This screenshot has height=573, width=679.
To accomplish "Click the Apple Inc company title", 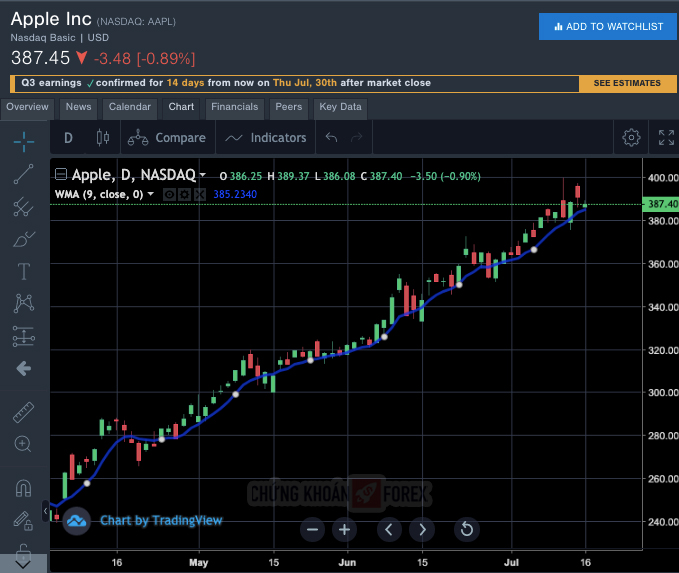I will coord(51,19).
